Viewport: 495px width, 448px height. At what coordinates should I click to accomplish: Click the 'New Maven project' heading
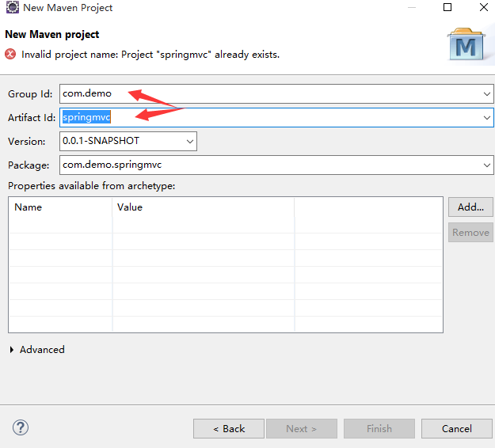pos(52,34)
